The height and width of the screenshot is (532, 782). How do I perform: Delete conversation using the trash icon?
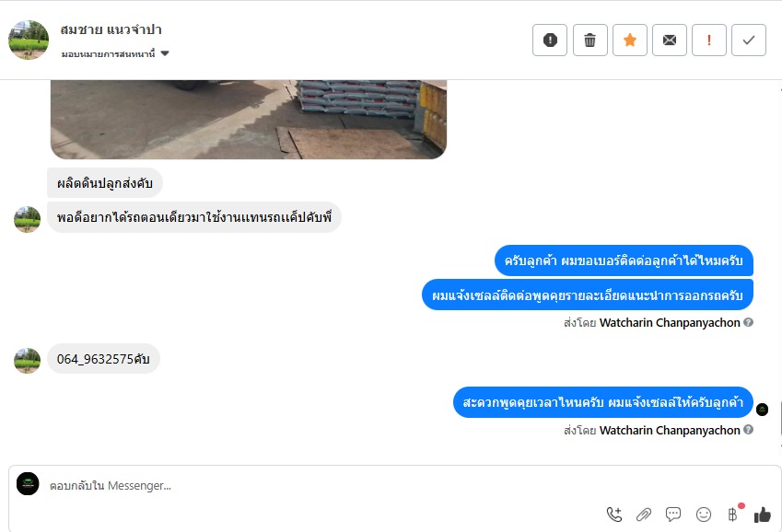[x=590, y=40]
